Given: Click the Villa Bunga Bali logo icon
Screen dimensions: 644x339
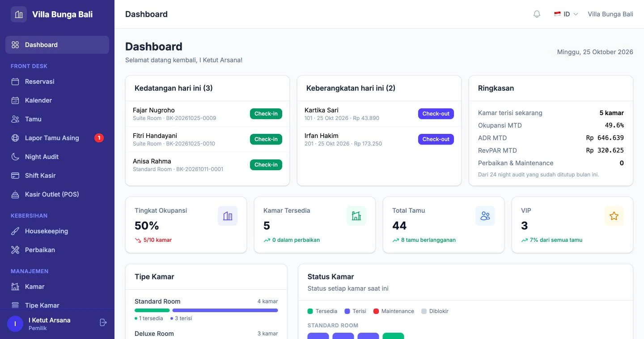Looking at the screenshot, I should pyautogui.click(x=19, y=14).
